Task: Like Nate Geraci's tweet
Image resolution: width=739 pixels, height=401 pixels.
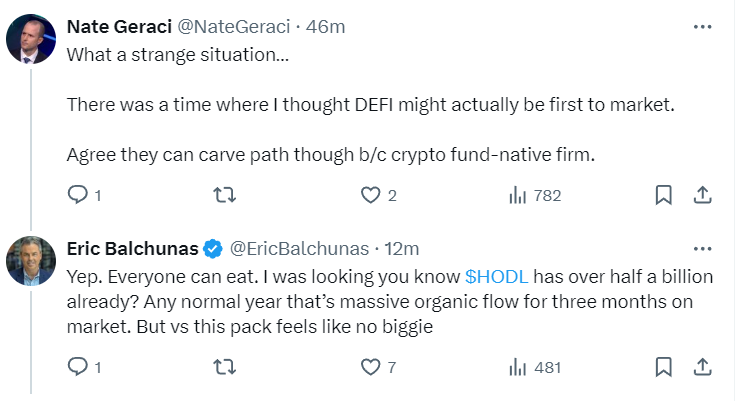Action: coord(372,196)
